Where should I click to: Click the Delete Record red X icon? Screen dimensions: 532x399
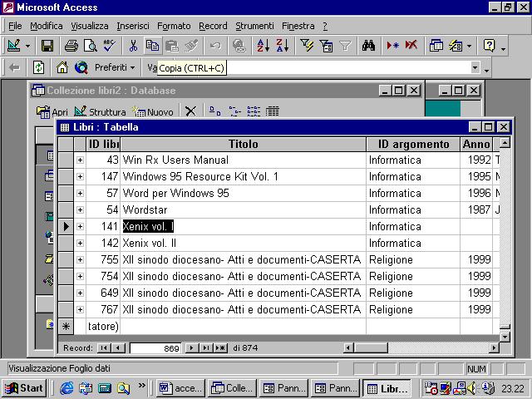coord(411,46)
